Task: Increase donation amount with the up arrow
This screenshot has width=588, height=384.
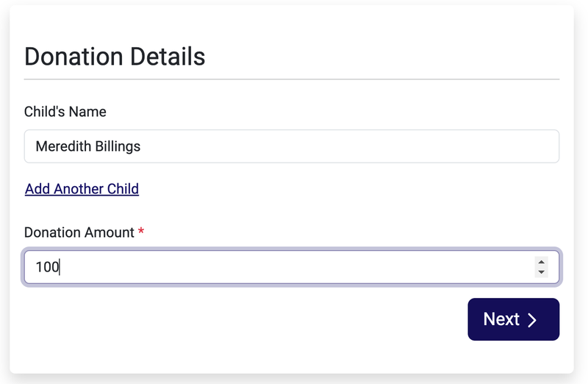Action: click(542, 262)
